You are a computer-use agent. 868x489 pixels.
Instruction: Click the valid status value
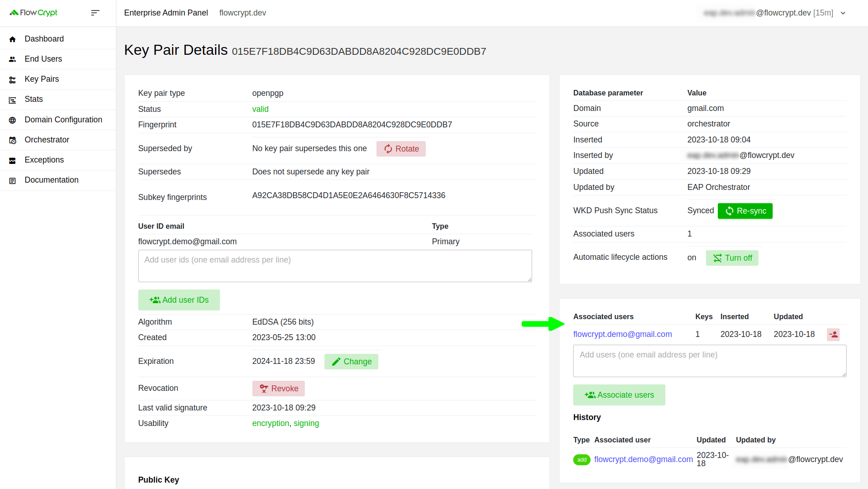tap(260, 109)
